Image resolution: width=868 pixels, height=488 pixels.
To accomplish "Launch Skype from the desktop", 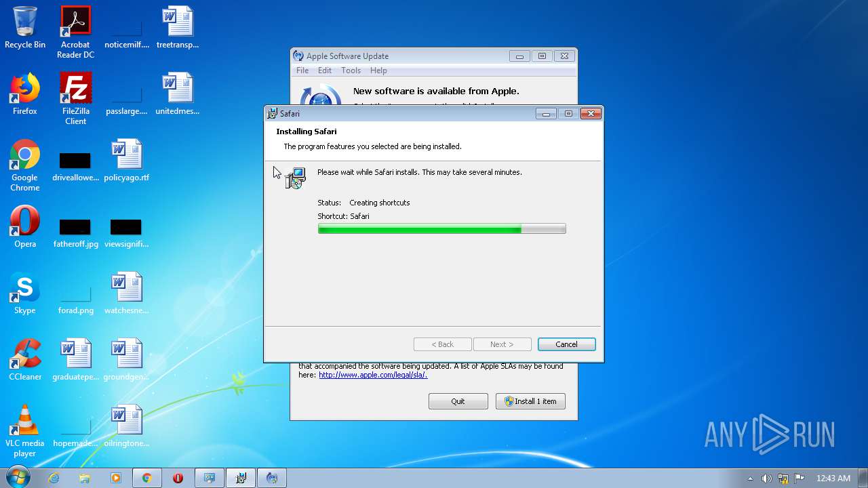I will (25, 293).
